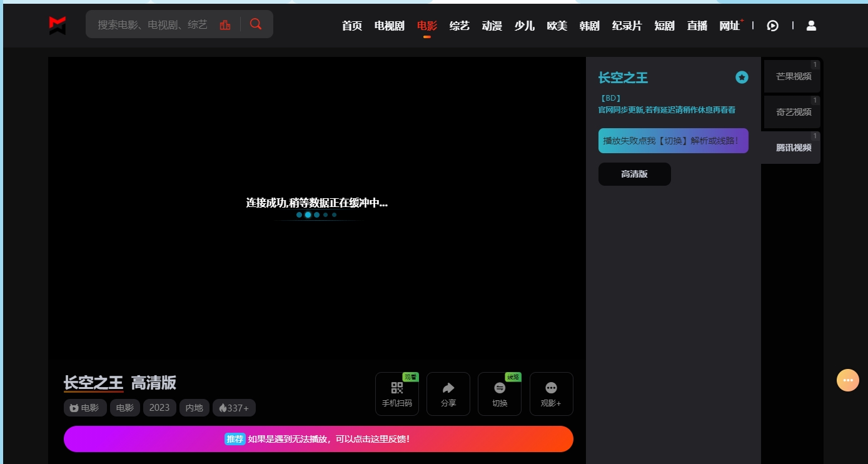Switch source to 奇艺视频
Viewport: 868px width, 464px height.
coord(792,111)
